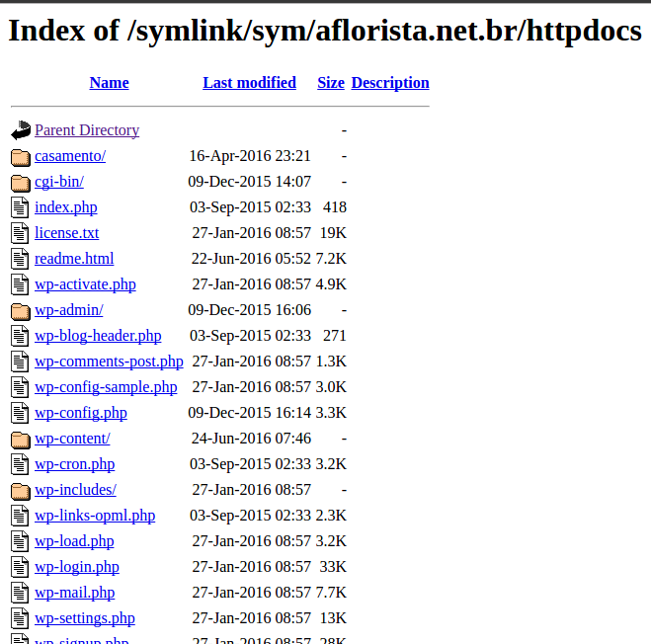Viewport: 651px width, 644px height.
Task: Open the wp-mail.php link
Action: point(75,593)
